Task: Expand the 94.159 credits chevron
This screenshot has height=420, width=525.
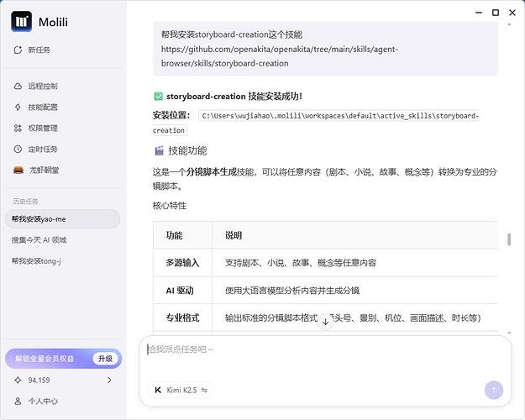Action: (x=109, y=381)
